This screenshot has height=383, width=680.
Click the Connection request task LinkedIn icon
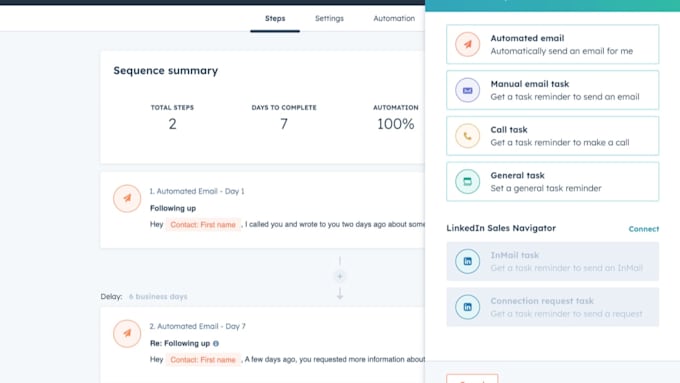(468, 307)
